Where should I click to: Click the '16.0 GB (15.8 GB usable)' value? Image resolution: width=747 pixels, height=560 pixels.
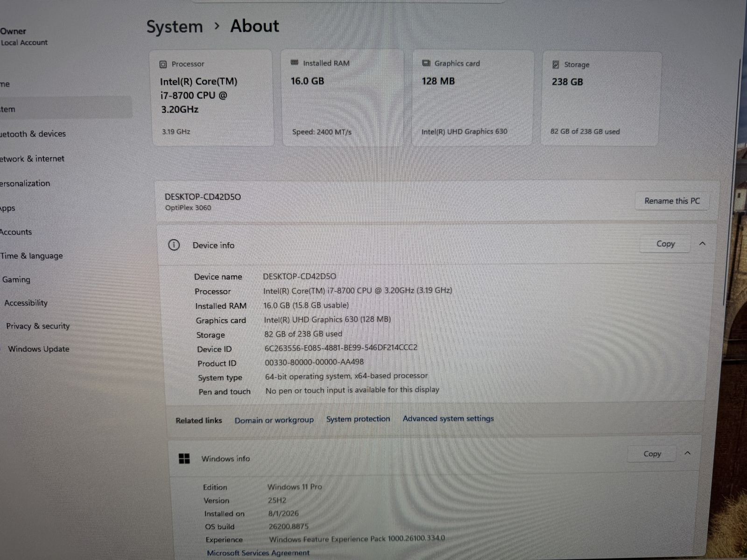pyautogui.click(x=306, y=305)
